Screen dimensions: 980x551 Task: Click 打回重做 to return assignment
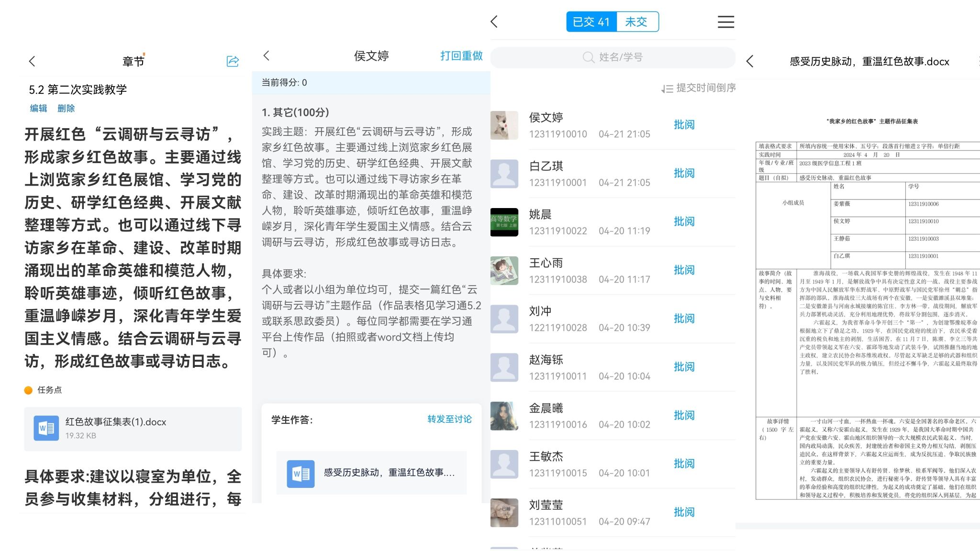pyautogui.click(x=461, y=56)
